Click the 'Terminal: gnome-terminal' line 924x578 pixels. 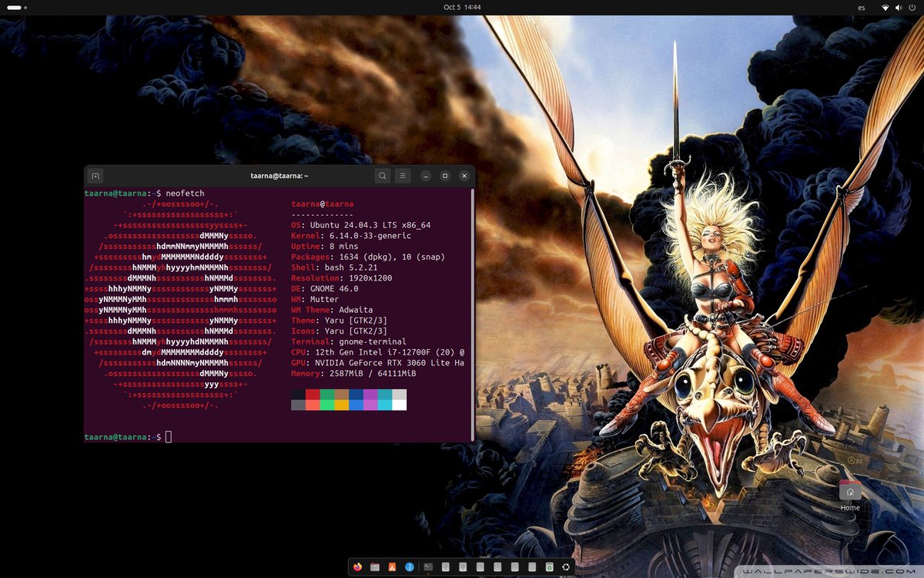(x=349, y=341)
